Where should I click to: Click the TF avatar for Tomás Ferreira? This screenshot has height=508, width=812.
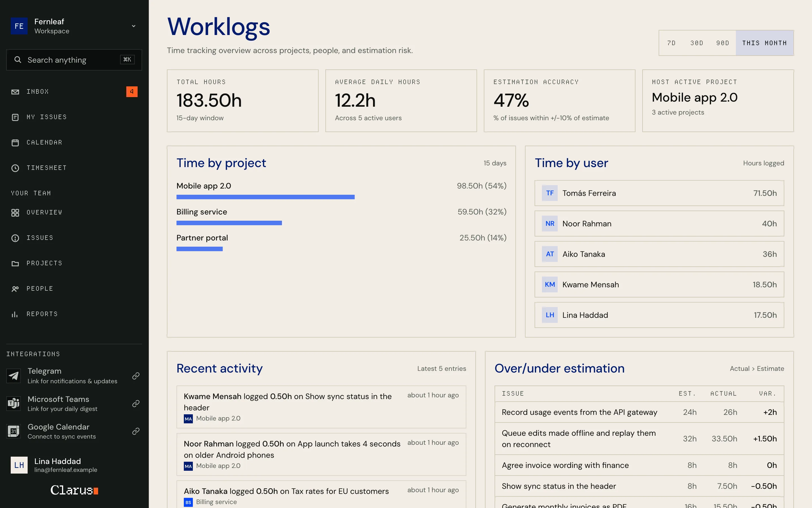pos(550,193)
